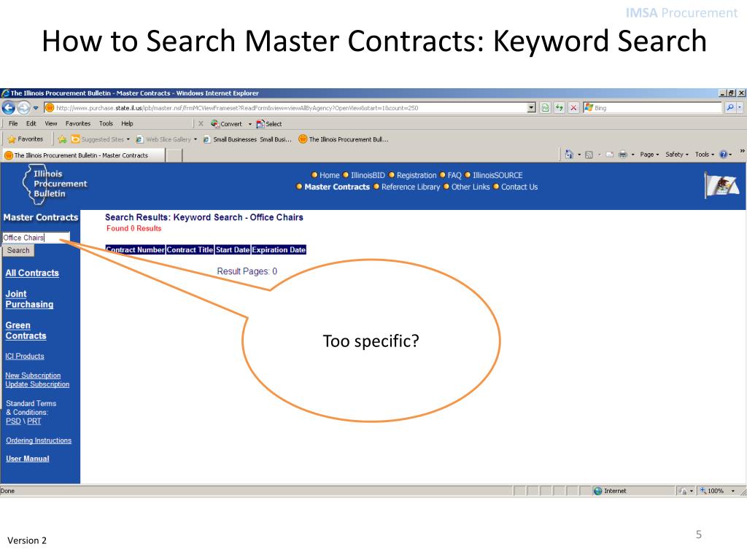This screenshot has width=747, height=560.
Task: Click the Convert toolbar button
Action: pos(227,124)
